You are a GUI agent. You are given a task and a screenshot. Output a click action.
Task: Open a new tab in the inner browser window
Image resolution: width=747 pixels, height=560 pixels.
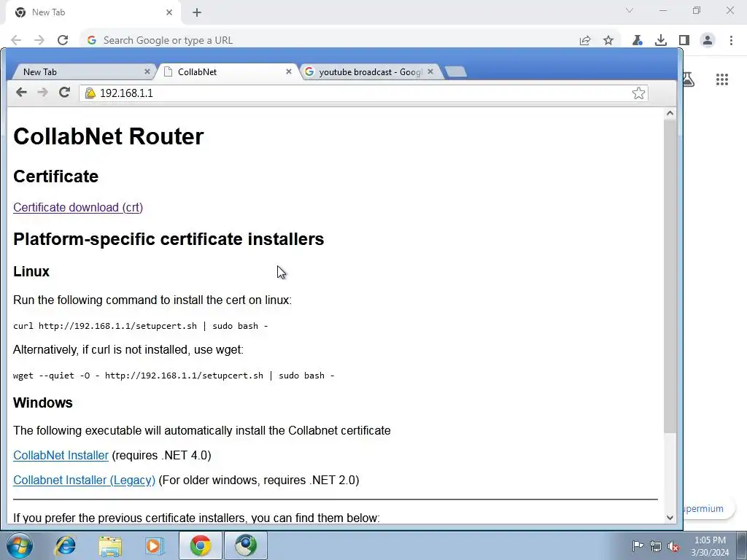(456, 71)
